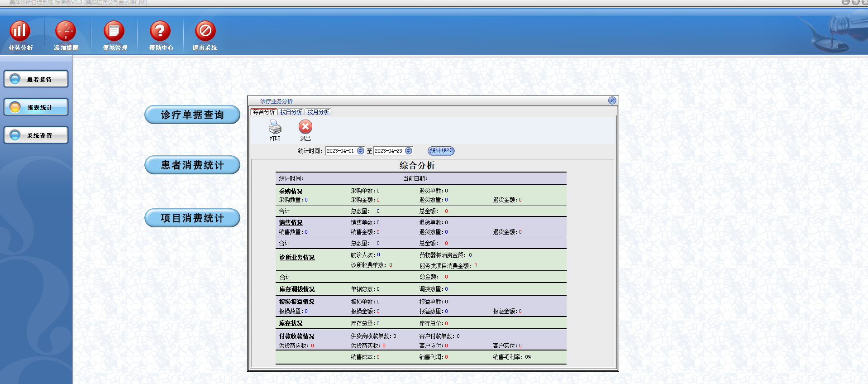868x384 pixels.
Task: Click the 药物器械消费金额 entry
Action: tap(446, 255)
